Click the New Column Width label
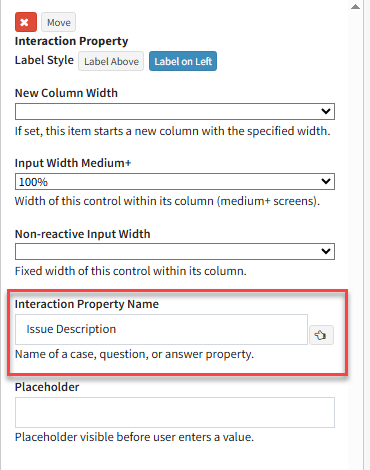The image size is (370, 470). tap(66, 93)
